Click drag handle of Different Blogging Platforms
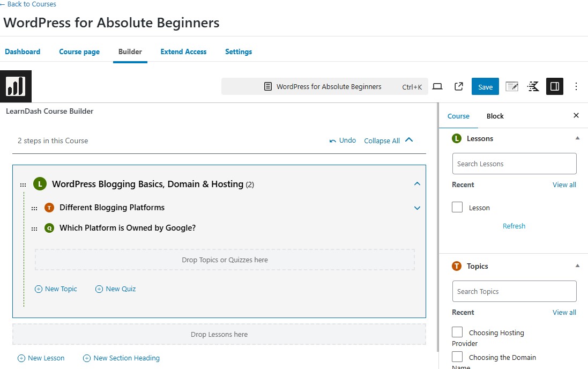588x369 pixels. [x=34, y=208]
